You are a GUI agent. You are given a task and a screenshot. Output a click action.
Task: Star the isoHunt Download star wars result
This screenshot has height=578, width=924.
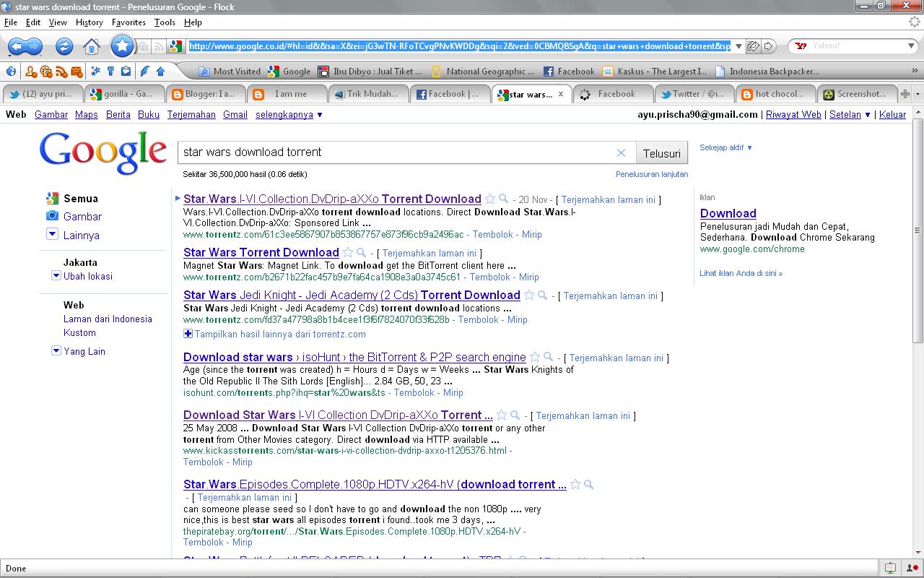[535, 357]
